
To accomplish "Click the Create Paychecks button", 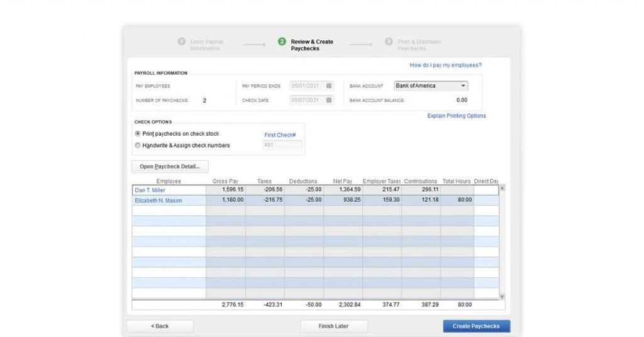I will [x=477, y=326].
